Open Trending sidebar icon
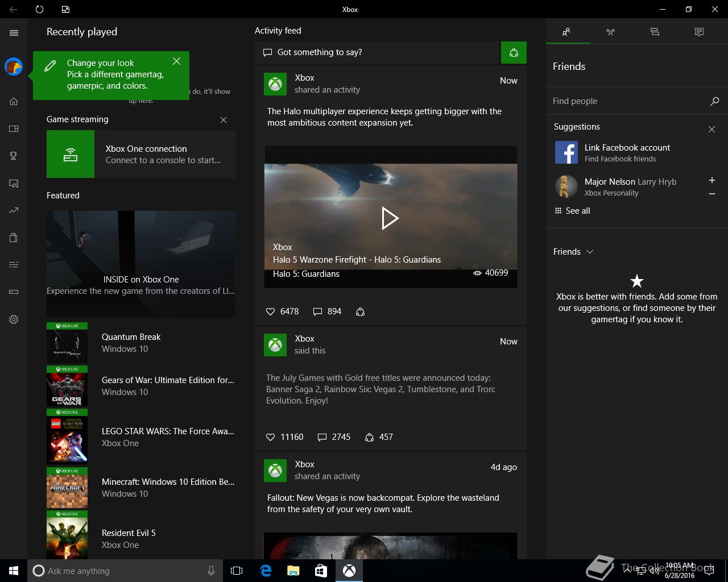The image size is (728, 582). 14,210
